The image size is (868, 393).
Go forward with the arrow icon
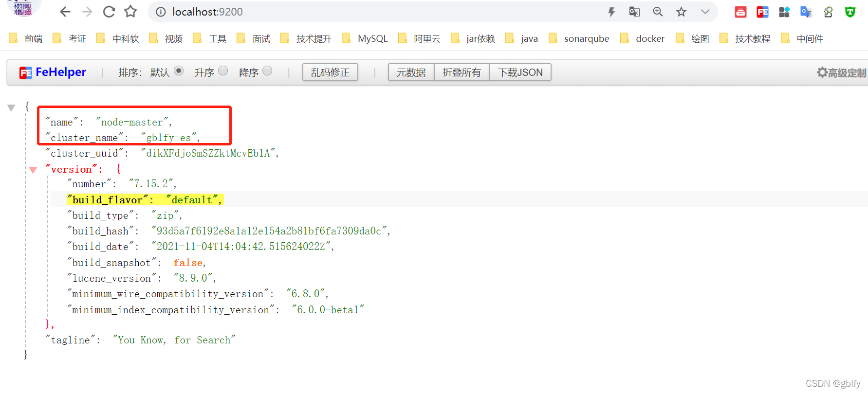click(87, 12)
